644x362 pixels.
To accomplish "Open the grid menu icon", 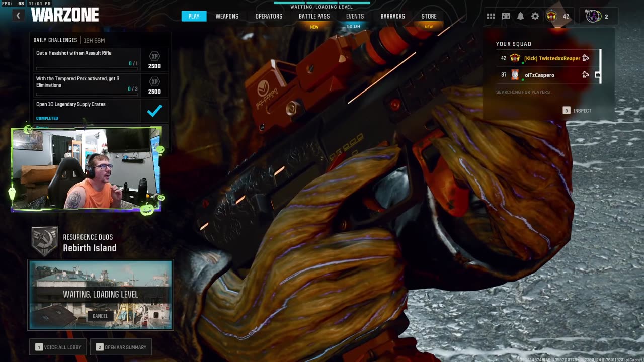I will (x=491, y=16).
